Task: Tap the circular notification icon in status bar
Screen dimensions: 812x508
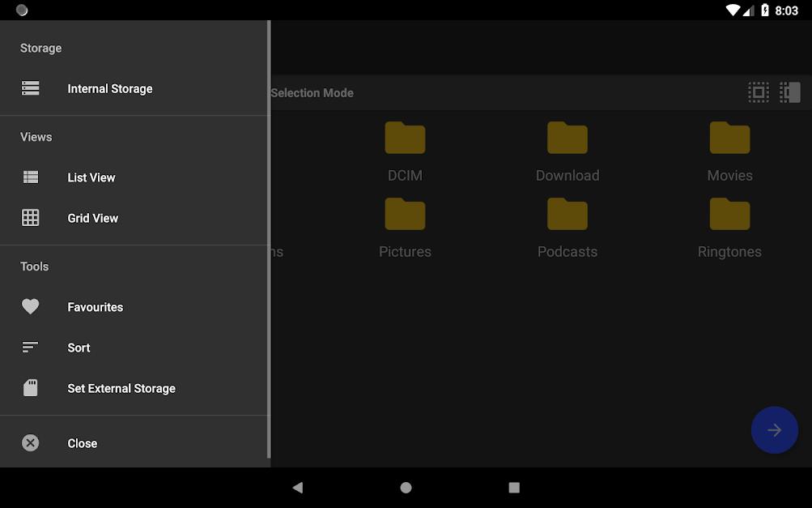Action: click(x=22, y=10)
